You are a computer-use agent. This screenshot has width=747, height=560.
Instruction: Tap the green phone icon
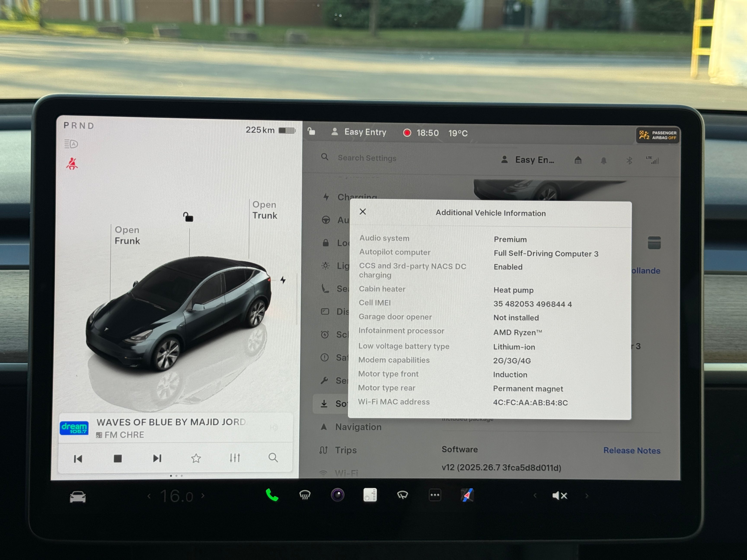tap(272, 495)
